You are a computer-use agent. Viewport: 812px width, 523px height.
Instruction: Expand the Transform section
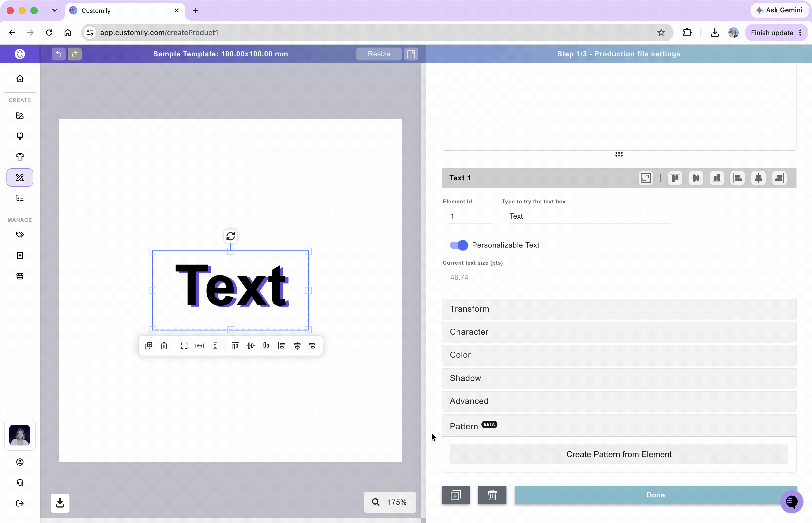(619, 309)
